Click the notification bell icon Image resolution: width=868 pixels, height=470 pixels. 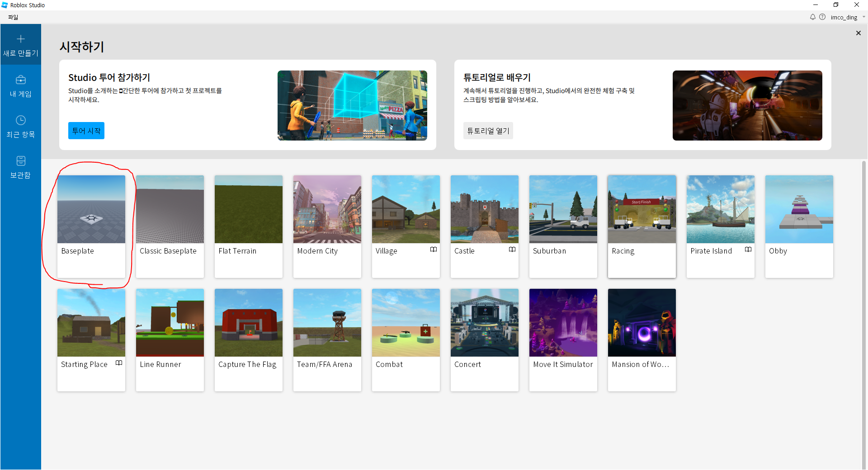(813, 17)
